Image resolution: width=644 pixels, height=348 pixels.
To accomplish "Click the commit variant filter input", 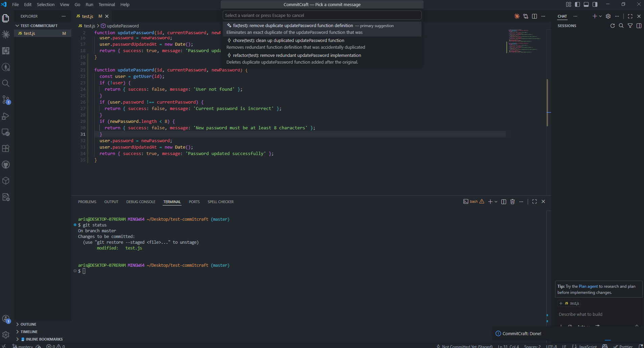I will click(322, 15).
